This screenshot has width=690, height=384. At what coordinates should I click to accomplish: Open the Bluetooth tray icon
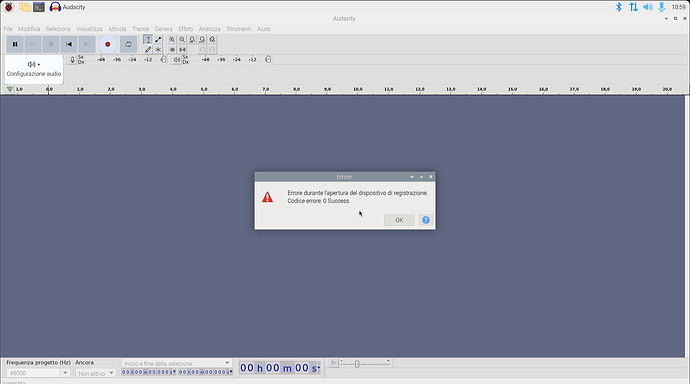[619, 7]
